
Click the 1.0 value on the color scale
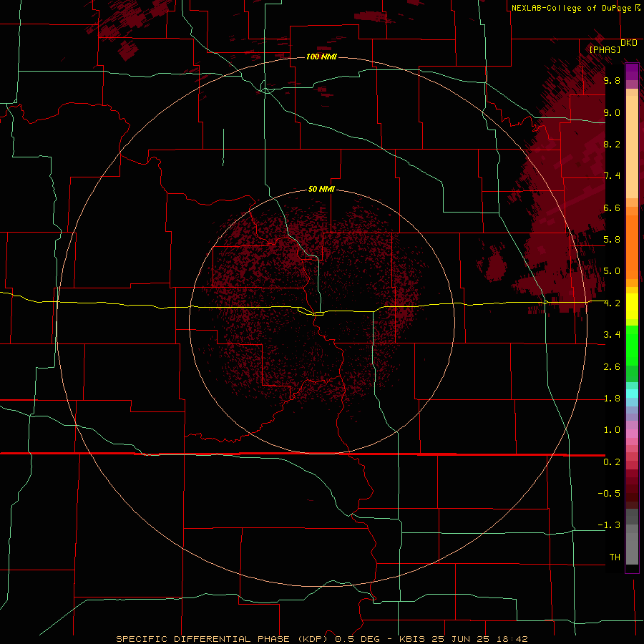612,430
